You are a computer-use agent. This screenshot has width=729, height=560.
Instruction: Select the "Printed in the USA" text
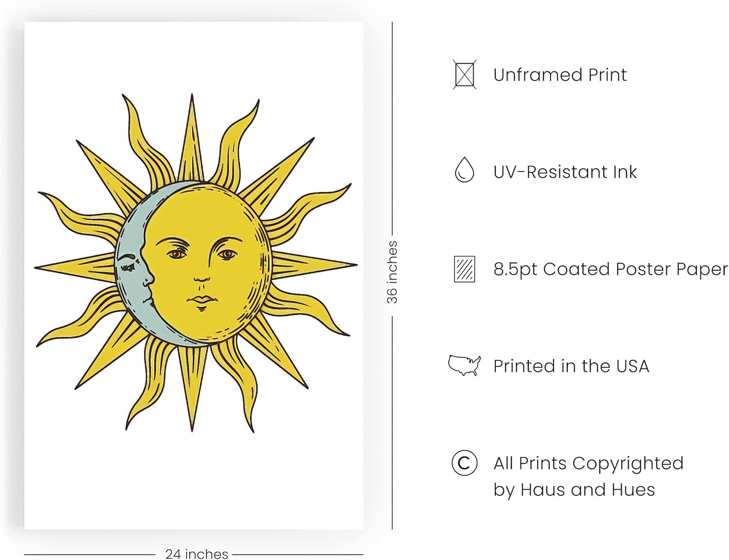pos(571,366)
